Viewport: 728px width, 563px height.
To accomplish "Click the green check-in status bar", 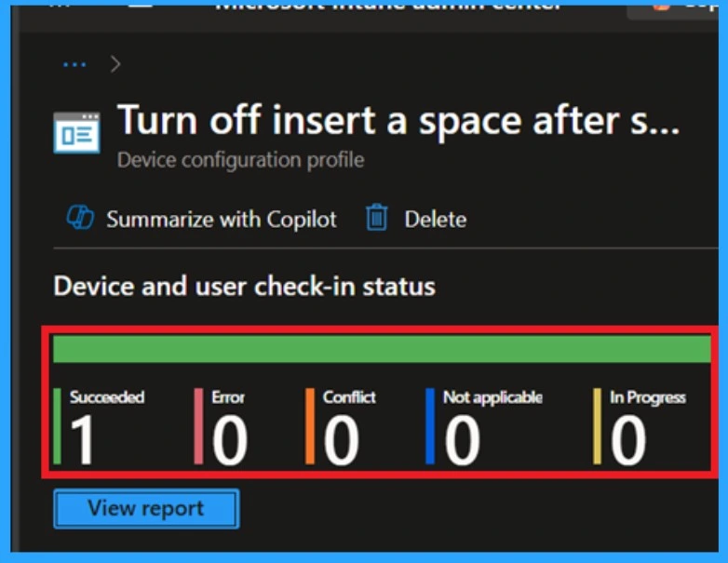I will click(x=382, y=349).
